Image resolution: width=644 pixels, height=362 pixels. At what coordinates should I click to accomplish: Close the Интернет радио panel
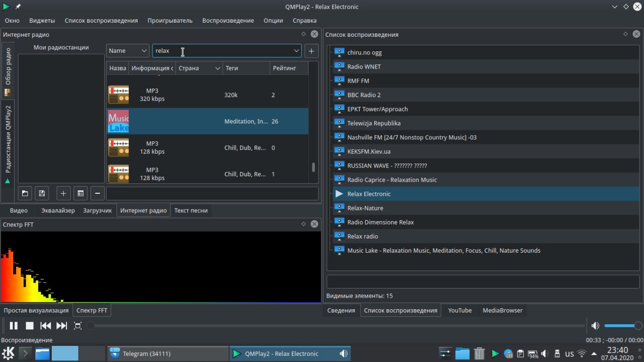tap(314, 34)
